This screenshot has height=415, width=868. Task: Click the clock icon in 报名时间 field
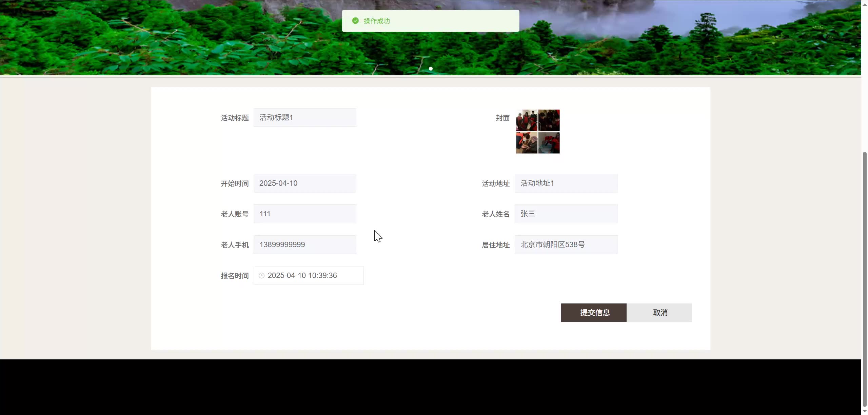click(261, 275)
